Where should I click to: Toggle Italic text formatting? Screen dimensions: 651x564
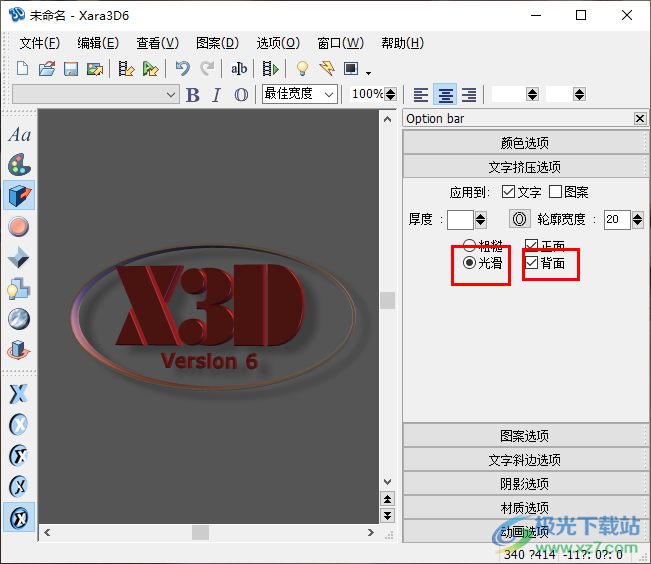tap(216, 95)
